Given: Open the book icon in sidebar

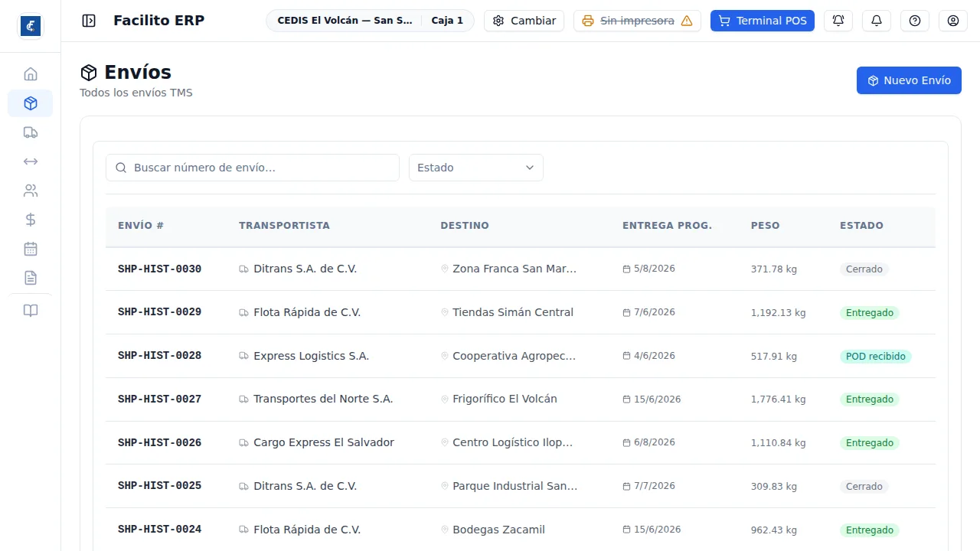Looking at the screenshot, I should coord(31,311).
